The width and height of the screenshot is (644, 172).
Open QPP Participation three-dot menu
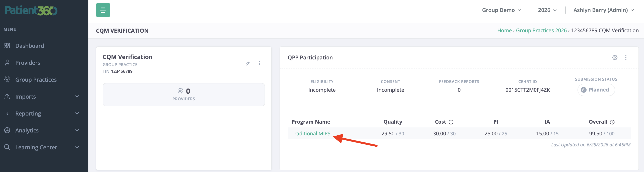tap(626, 57)
